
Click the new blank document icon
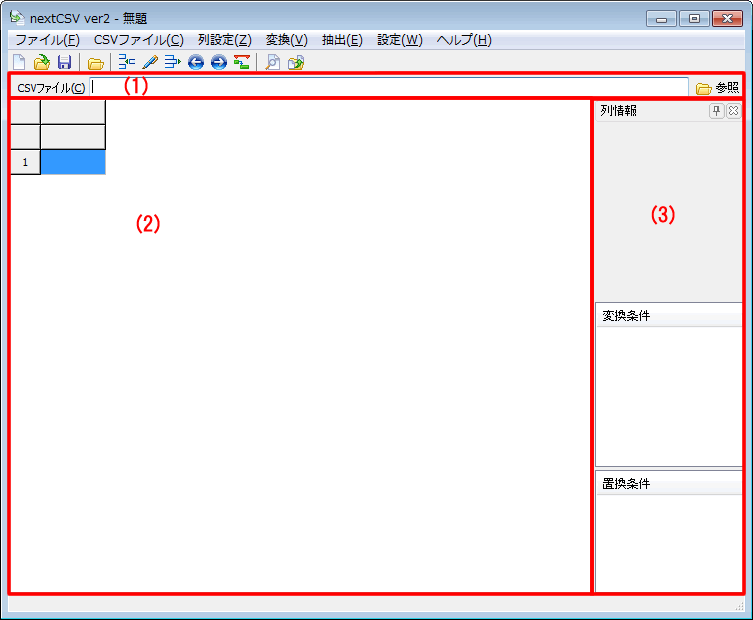[18, 63]
